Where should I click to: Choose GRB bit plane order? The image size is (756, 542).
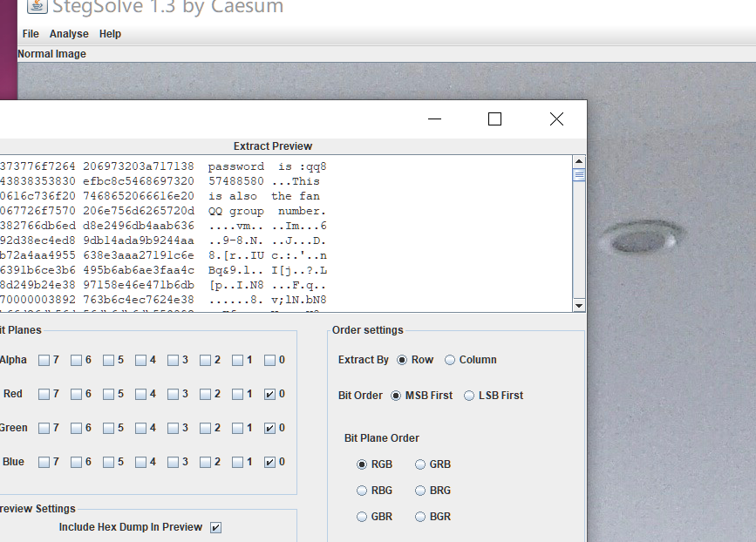(420, 464)
